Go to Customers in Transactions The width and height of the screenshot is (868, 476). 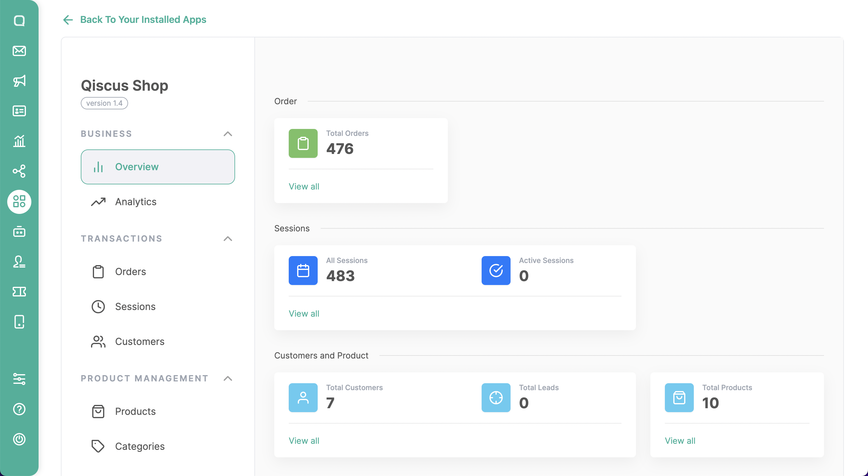(x=140, y=342)
